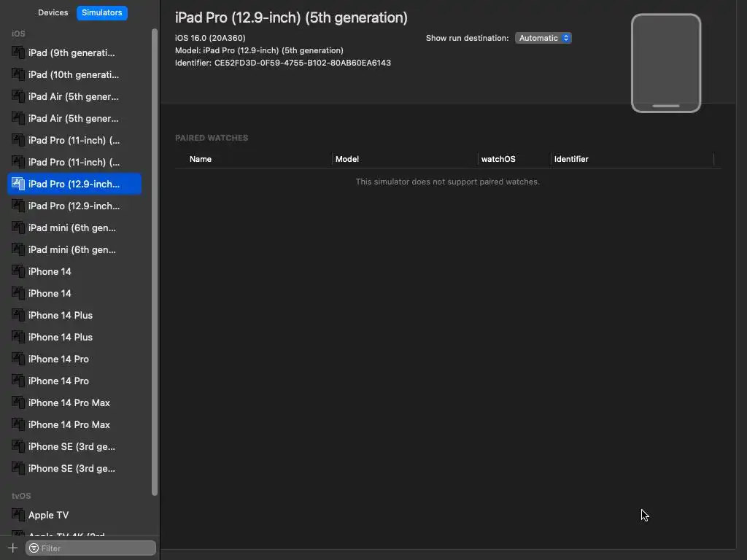Select the first iPad mini (6th generation) row

tap(74, 228)
